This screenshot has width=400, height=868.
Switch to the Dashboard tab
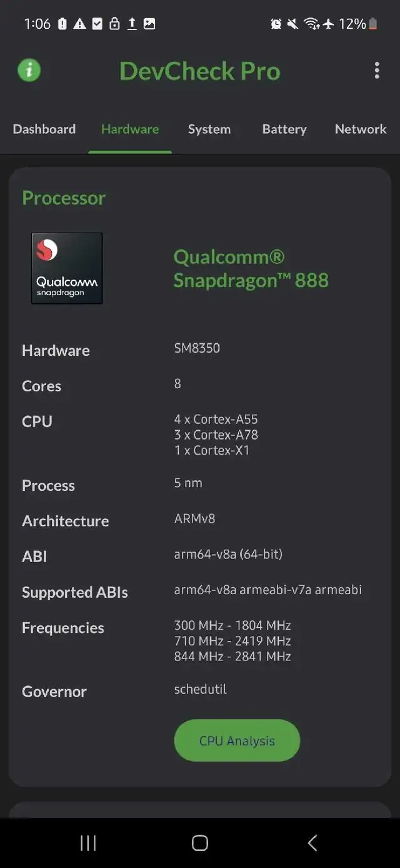point(44,129)
